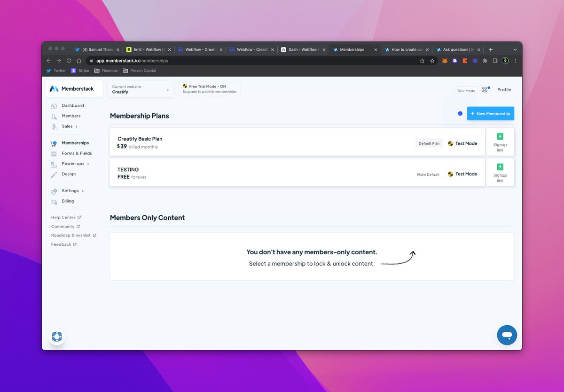
Task: Open Twitter bookmark
Action: coord(56,71)
